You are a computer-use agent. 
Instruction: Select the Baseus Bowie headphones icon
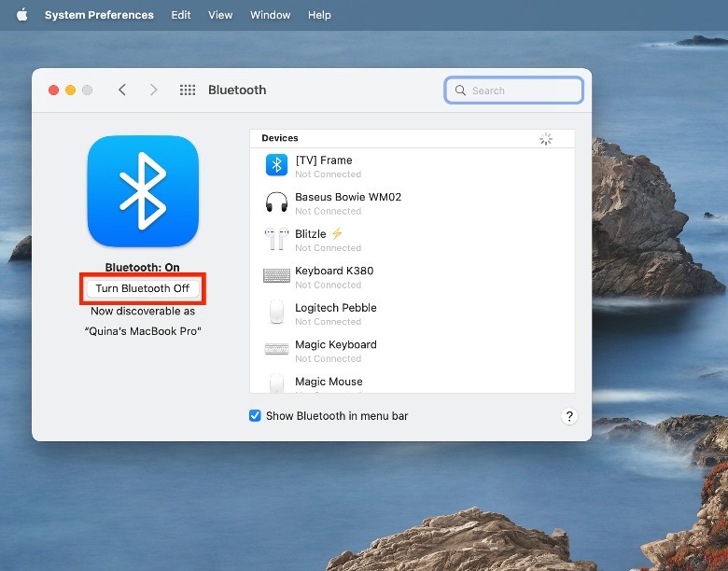point(276,202)
